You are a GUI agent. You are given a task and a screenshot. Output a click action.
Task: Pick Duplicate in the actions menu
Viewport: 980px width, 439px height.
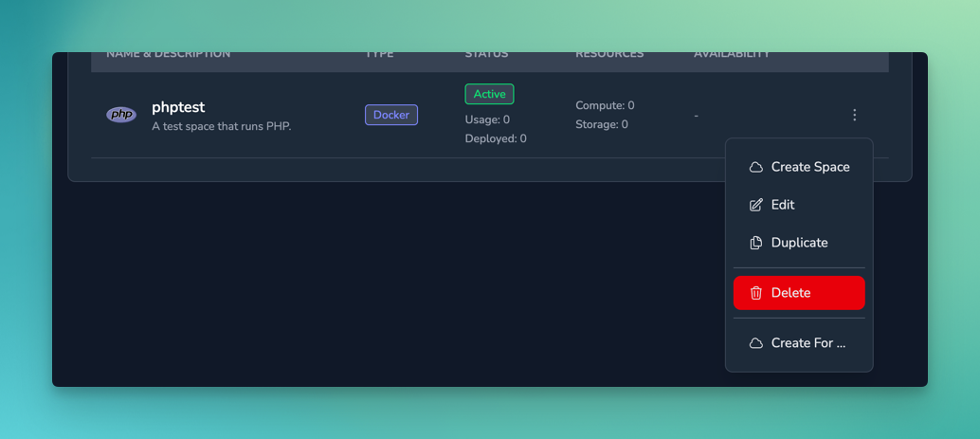pos(799,243)
